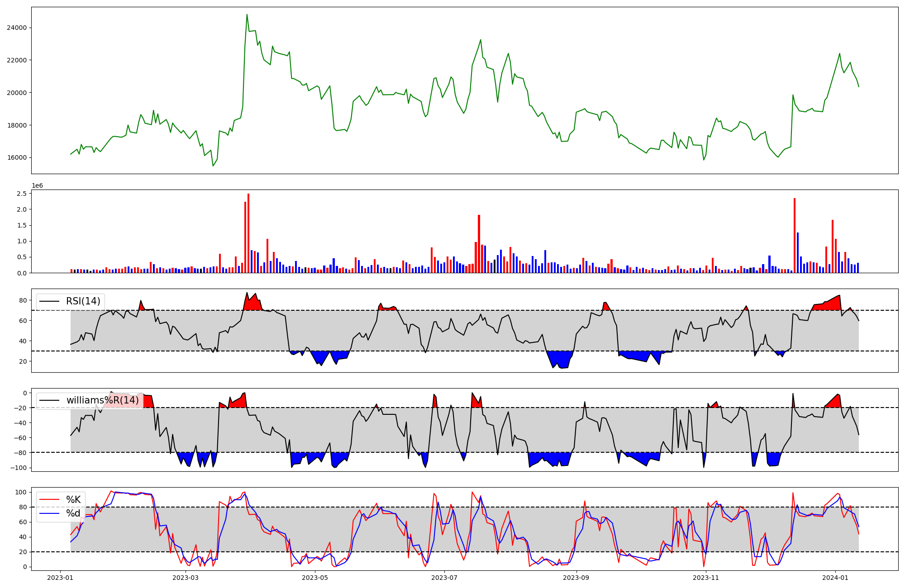Image resolution: width=905 pixels, height=588 pixels.
Task: Select the 2023-09 date axis label
Action: 576,578
